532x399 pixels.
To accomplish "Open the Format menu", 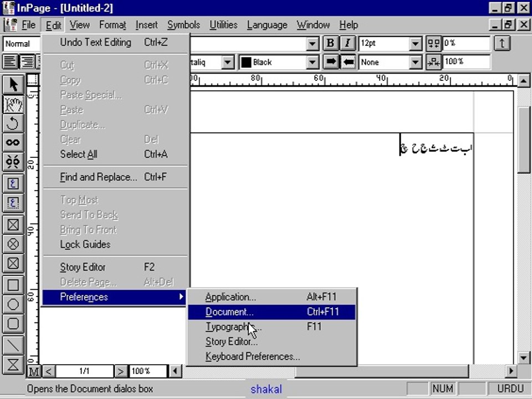I will tap(112, 25).
